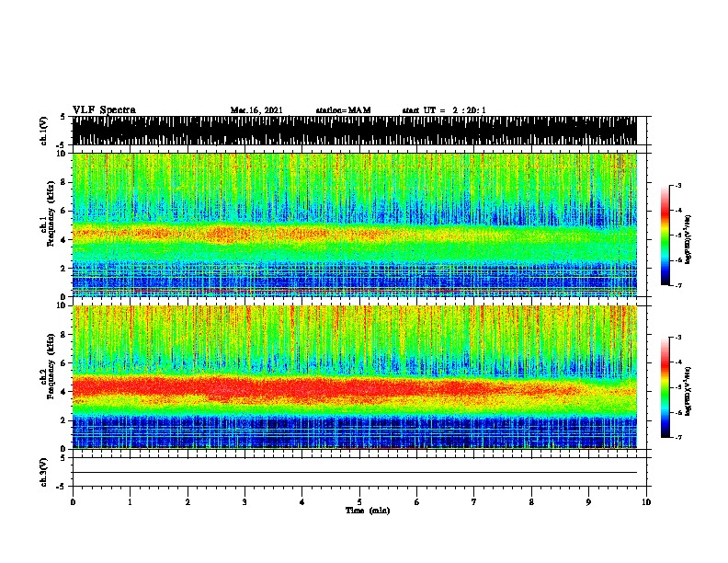Click the ch.2 spectrogram panel

pyautogui.click(x=354, y=377)
